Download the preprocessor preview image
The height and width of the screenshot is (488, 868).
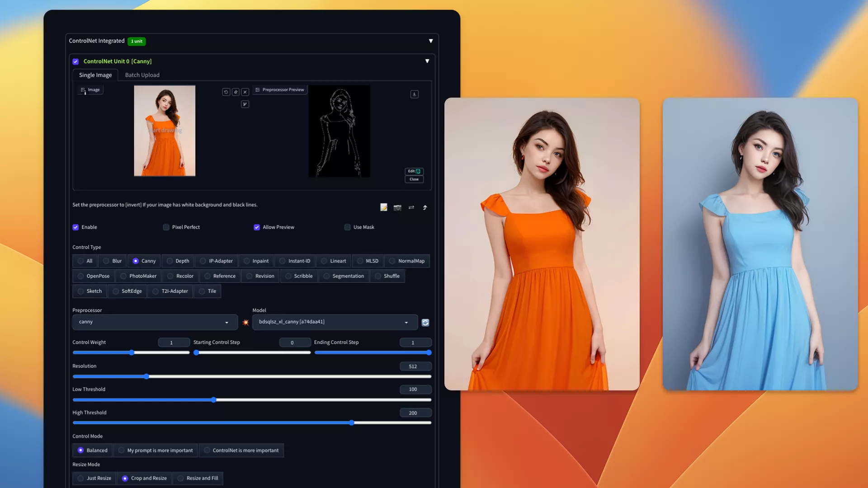(414, 94)
